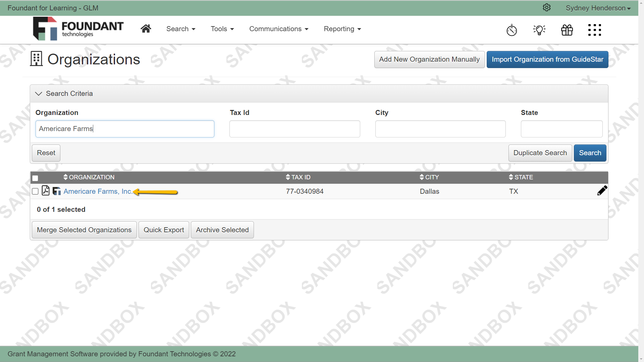
Task: Open the gift box icon in the header
Action: (567, 30)
